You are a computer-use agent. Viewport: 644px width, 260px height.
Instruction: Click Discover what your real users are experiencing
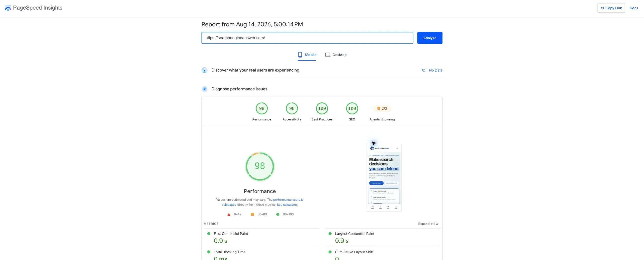pyautogui.click(x=255, y=70)
